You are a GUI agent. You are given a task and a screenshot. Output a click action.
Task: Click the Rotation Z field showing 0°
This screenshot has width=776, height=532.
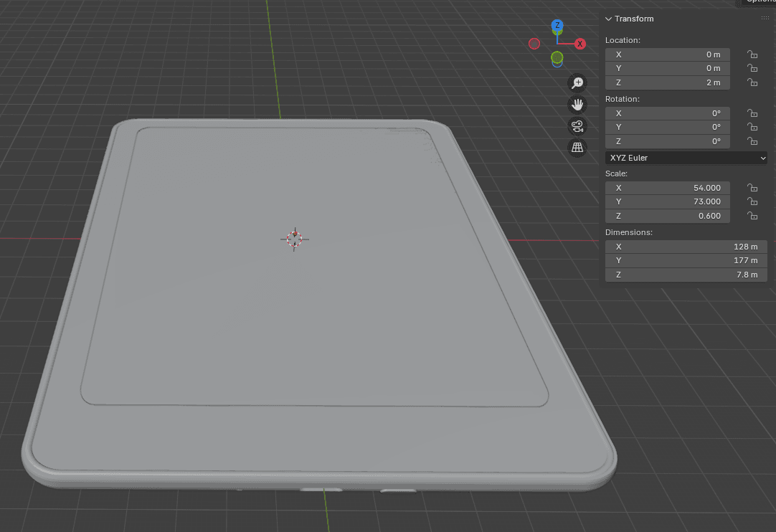point(668,141)
